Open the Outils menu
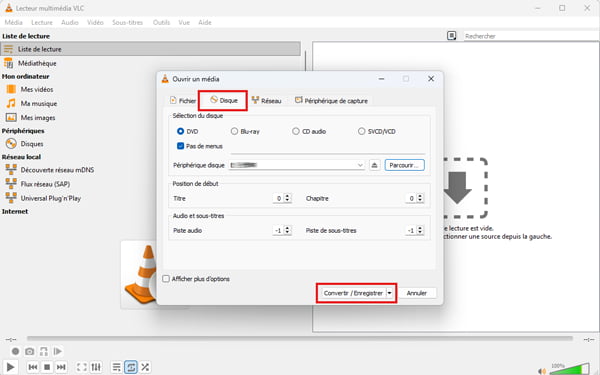This screenshot has height=375, width=600. [x=161, y=23]
